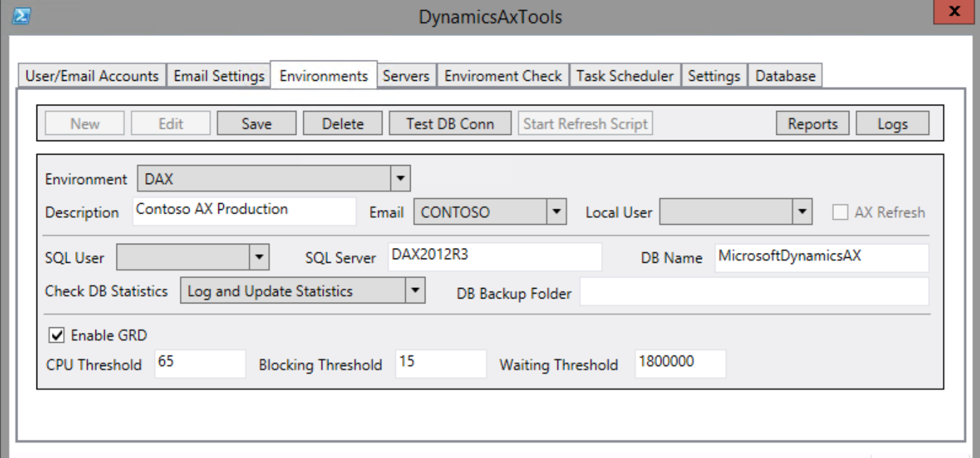This screenshot has width=980, height=458.
Task: Click the Description field with Contoso AX Production
Action: point(244,211)
